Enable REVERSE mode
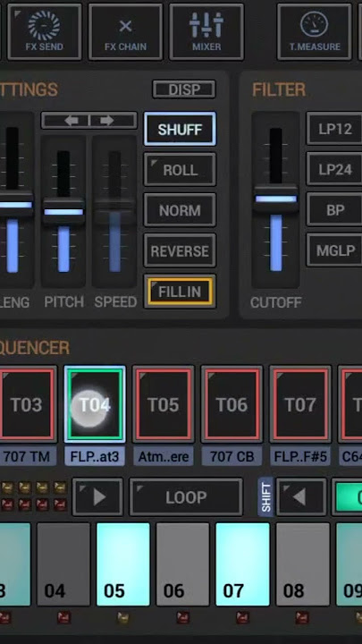Image resolution: width=362 pixels, height=644 pixels. [180, 251]
